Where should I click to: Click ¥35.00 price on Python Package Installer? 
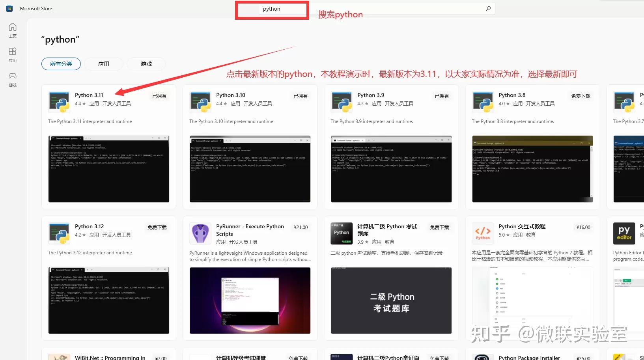pyautogui.click(x=583, y=358)
